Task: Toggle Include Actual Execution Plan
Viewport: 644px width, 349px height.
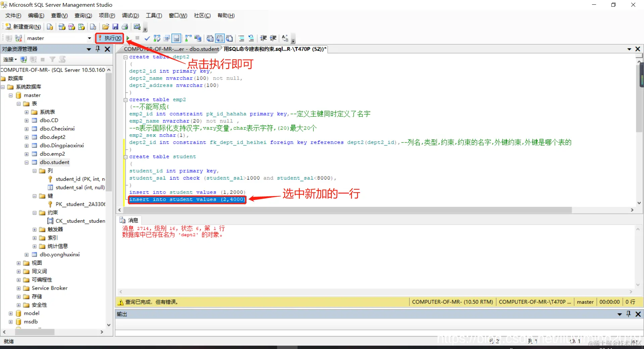Action: click(188, 38)
